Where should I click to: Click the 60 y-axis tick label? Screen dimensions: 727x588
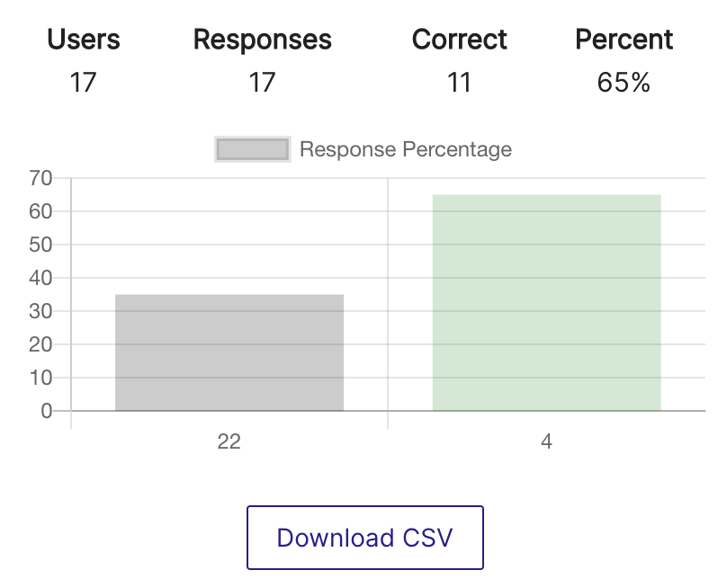pos(40,211)
